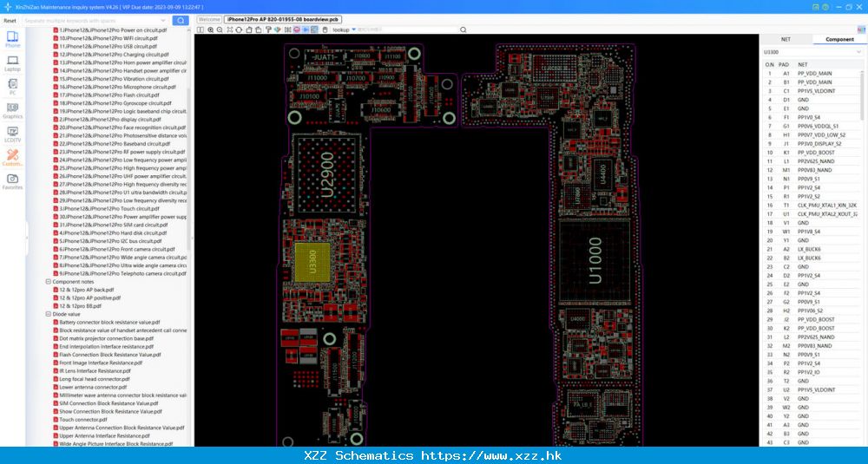Select the U1000 chip on boardview
This screenshot has height=464, width=868.
point(595,260)
